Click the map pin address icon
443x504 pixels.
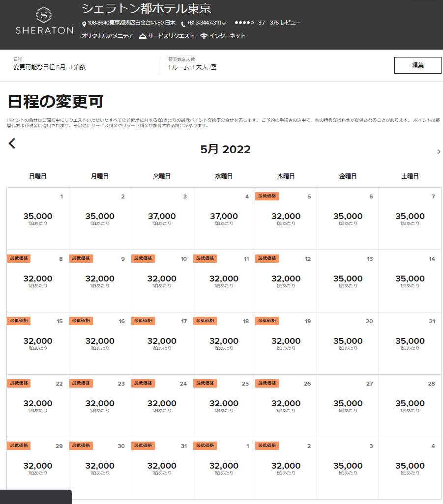[x=84, y=24]
